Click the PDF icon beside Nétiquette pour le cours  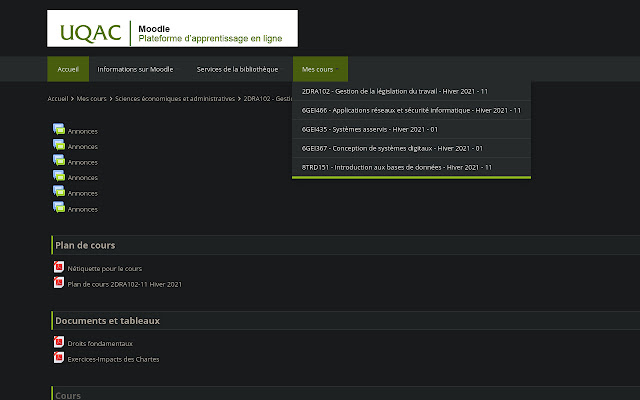pos(59,268)
